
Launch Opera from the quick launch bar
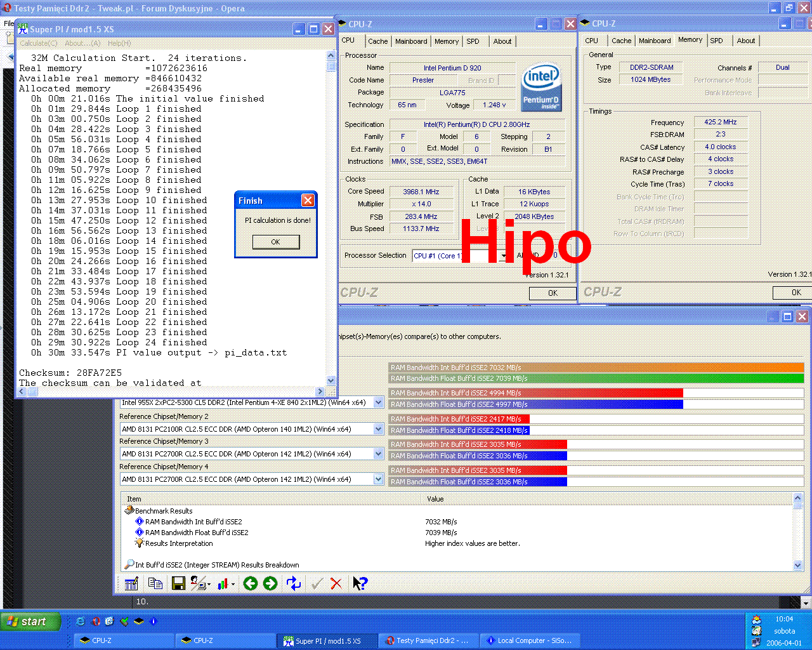[96, 621]
